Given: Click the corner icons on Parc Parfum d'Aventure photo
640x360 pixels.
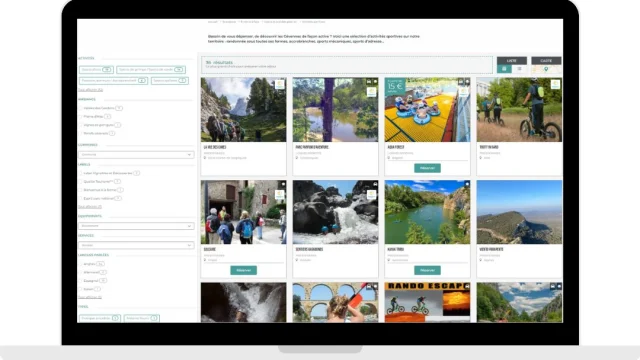Looking at the screenshot, I should (x=372, y=82).
